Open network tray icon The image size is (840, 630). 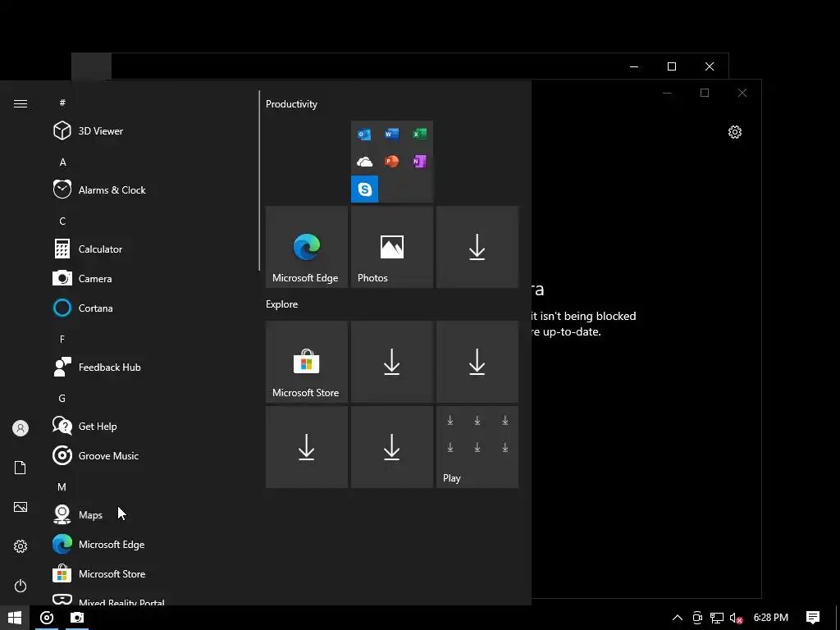click(717, 618)
